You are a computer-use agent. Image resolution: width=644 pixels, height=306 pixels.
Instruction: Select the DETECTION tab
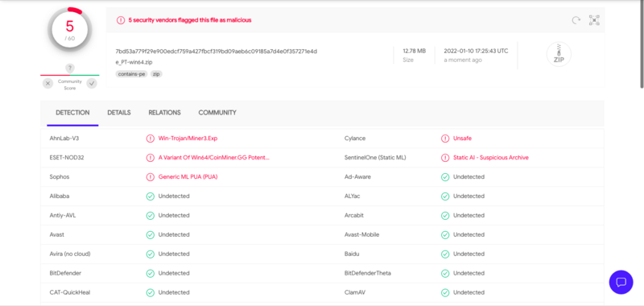click(x=72, y=113)
